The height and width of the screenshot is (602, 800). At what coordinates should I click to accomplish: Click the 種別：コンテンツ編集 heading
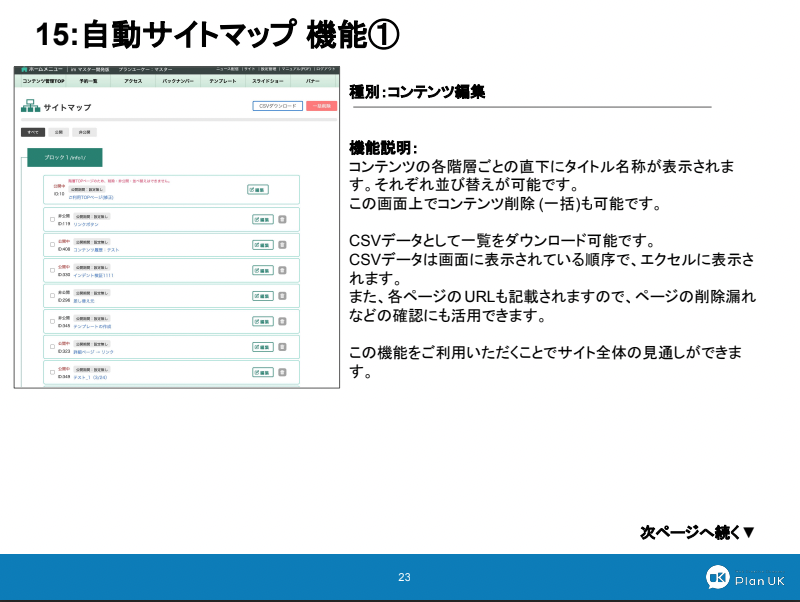[417, 92]
